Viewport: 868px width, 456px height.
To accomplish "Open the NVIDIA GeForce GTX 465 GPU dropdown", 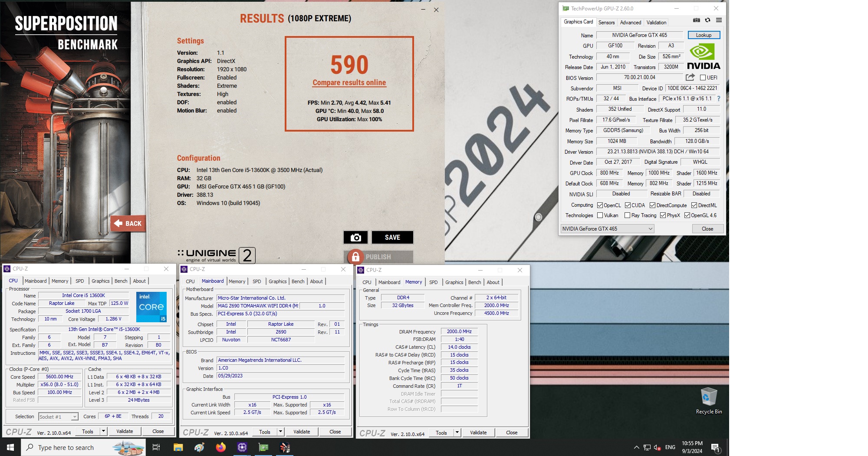I will pos(607,229).
